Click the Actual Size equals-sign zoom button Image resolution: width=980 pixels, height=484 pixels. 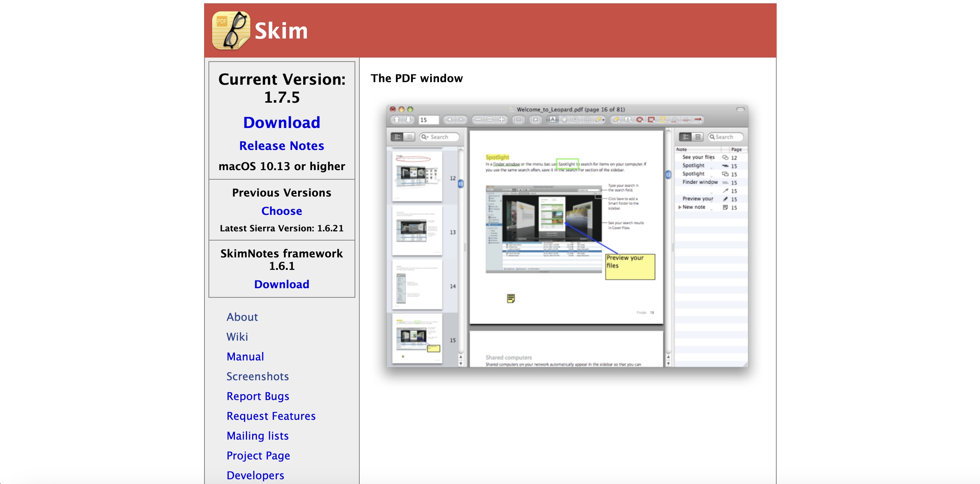490,120
